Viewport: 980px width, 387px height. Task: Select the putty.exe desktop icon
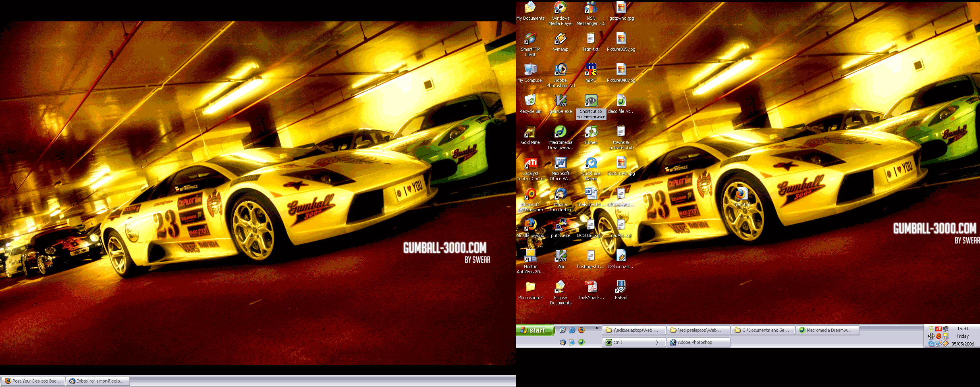pyautogui.click(x=561, y=228)
